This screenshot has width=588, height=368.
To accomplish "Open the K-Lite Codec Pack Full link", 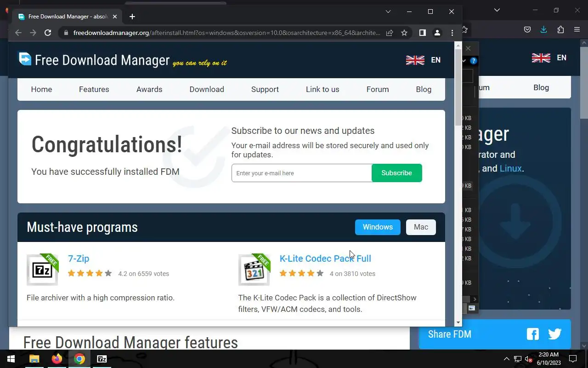I will (x=325, y=259).
